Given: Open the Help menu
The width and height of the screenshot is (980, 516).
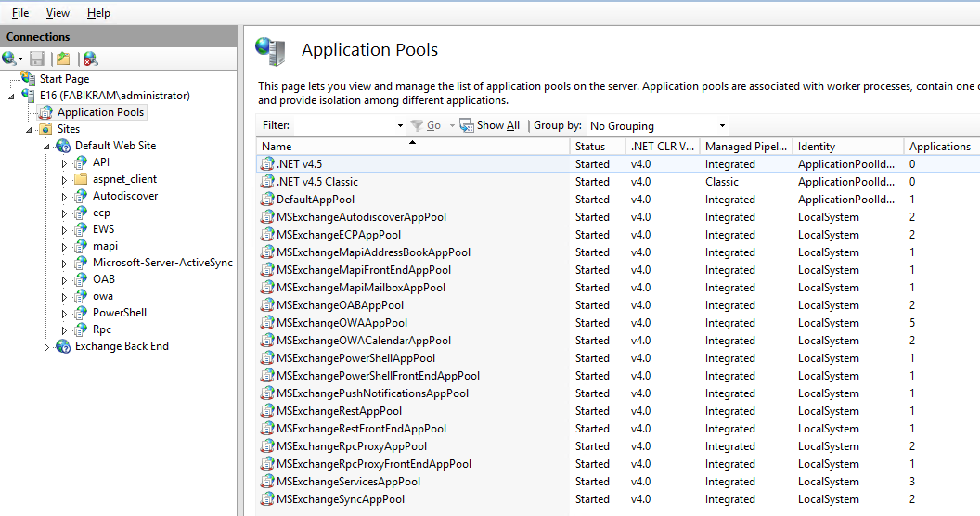Looking at the screenshot, I should click(98, 12).
